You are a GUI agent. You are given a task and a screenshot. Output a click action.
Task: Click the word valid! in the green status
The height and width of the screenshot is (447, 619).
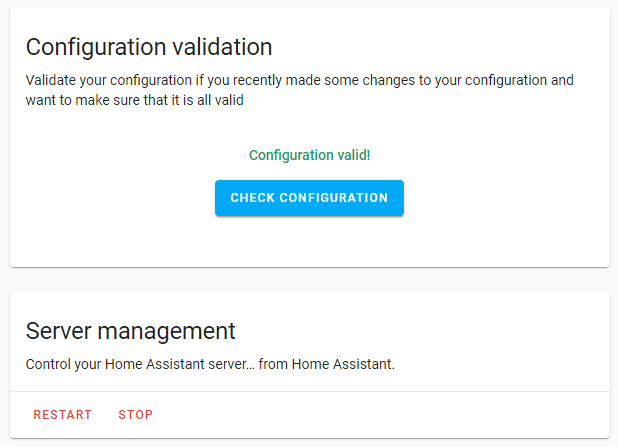pyautogui.click(x=352, y=155)
